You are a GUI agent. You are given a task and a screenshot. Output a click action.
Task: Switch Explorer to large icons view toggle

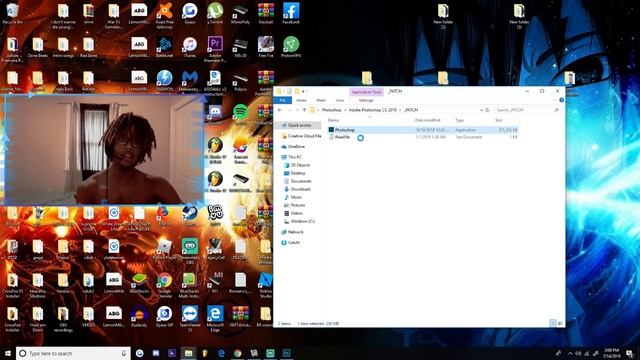pos(560,323)
